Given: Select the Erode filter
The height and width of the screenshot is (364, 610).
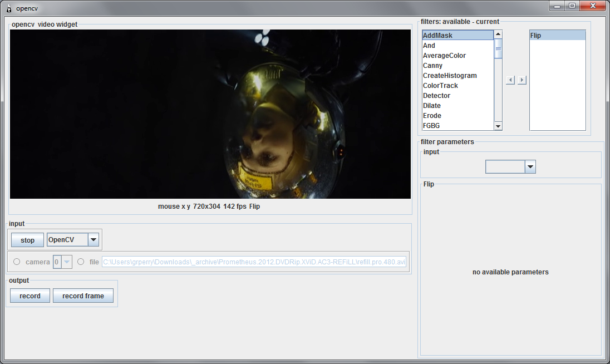Looking at the screenshot, I should click(x=458, y=116).
